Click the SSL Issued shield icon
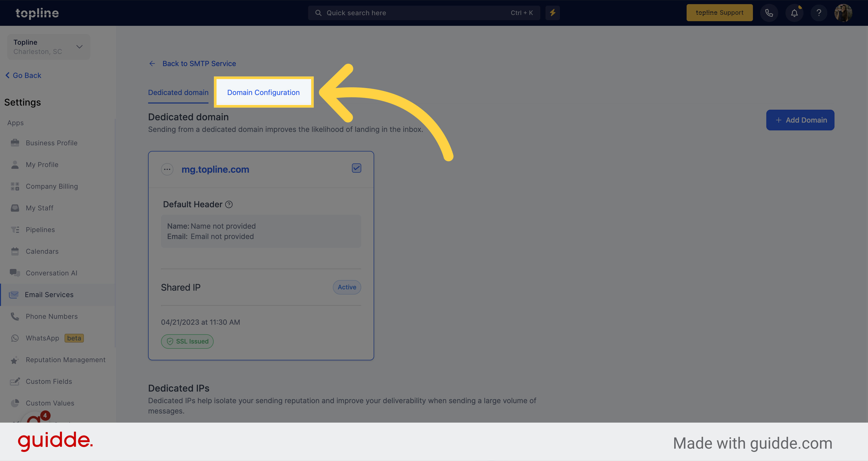 tap(170, 341)
